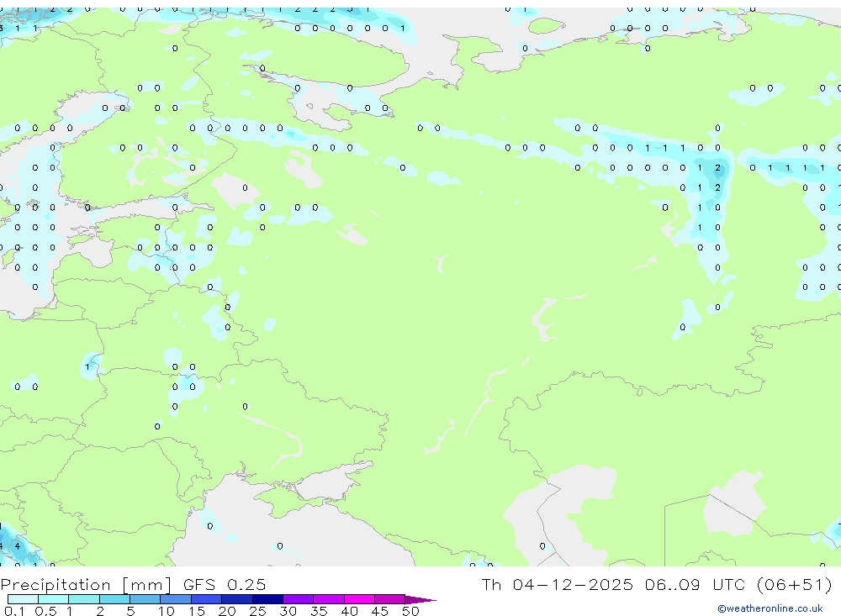Select the legend swatch between 0.5 and 1
841x616 pixels.
coord(54,599)
